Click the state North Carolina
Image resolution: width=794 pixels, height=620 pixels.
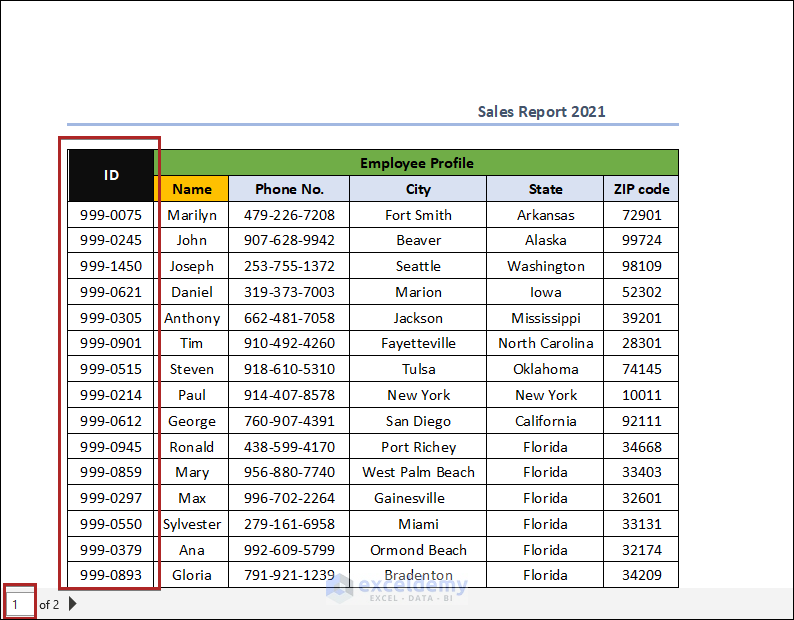[545, 343]
